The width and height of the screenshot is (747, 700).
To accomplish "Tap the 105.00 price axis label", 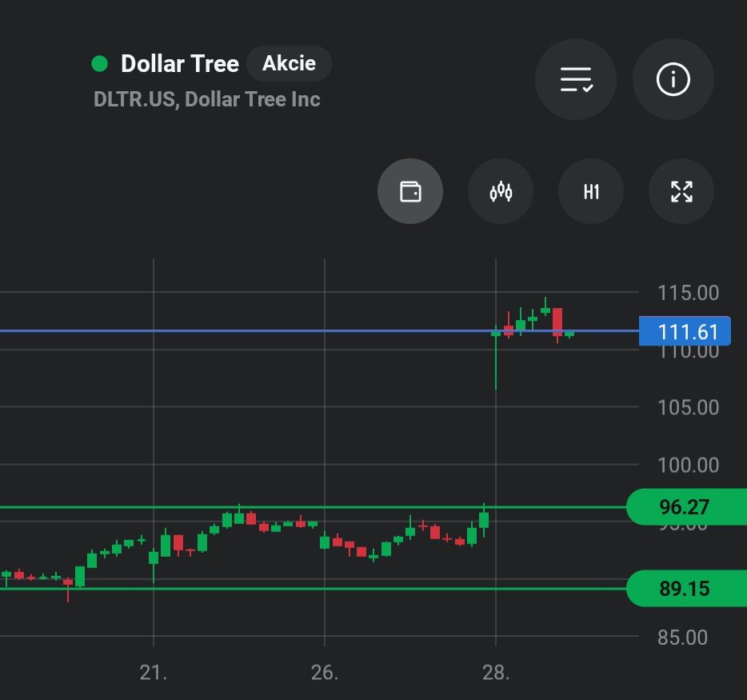I will [x=688, y=407].
